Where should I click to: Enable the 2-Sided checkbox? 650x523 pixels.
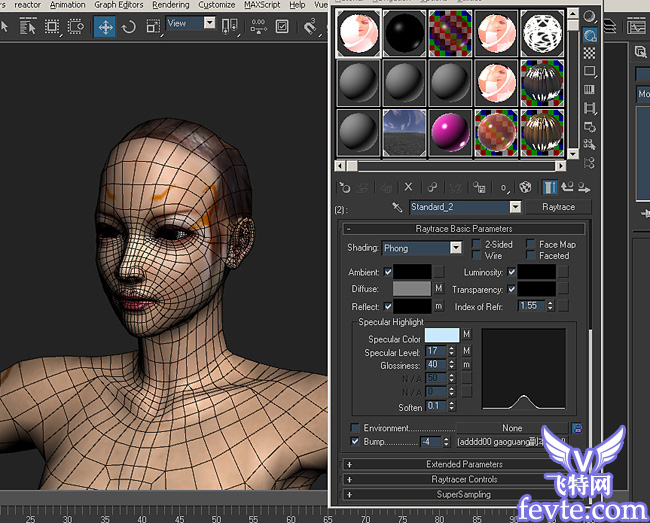pos(476,244)
